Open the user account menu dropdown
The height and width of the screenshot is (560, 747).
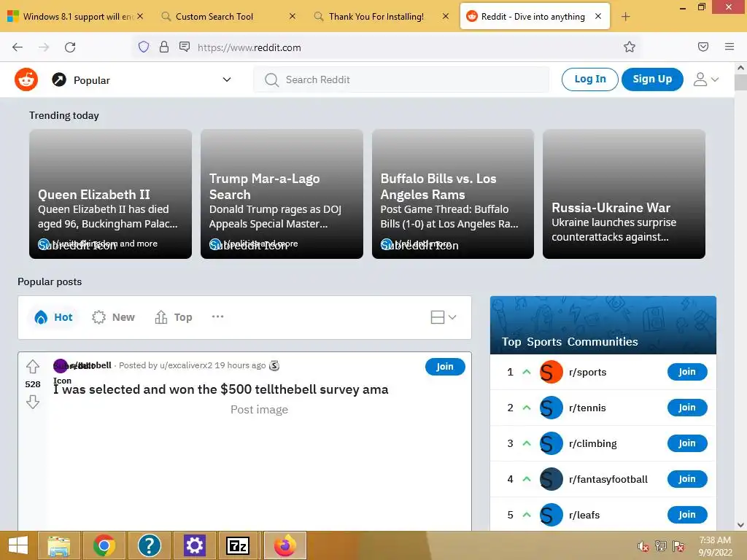click(706, 79)
